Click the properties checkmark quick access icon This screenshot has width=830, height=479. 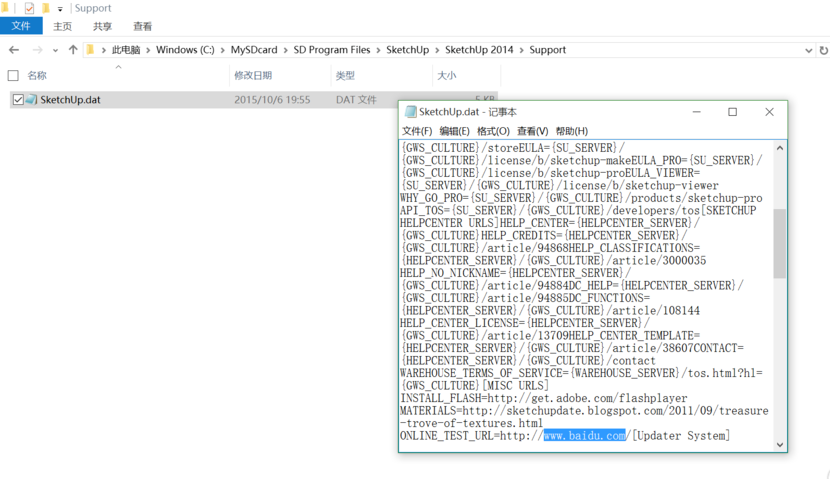pyautogui.click(x=29, y=8)
